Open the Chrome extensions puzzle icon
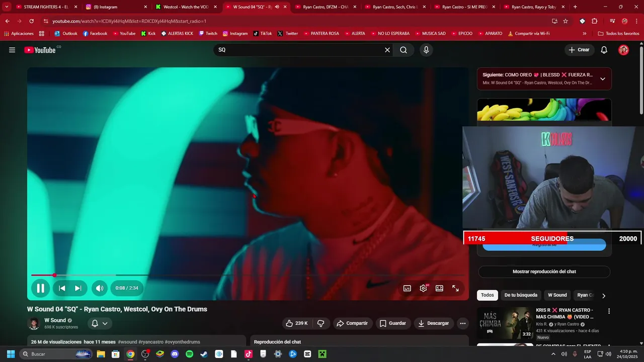 coord(594,21)
